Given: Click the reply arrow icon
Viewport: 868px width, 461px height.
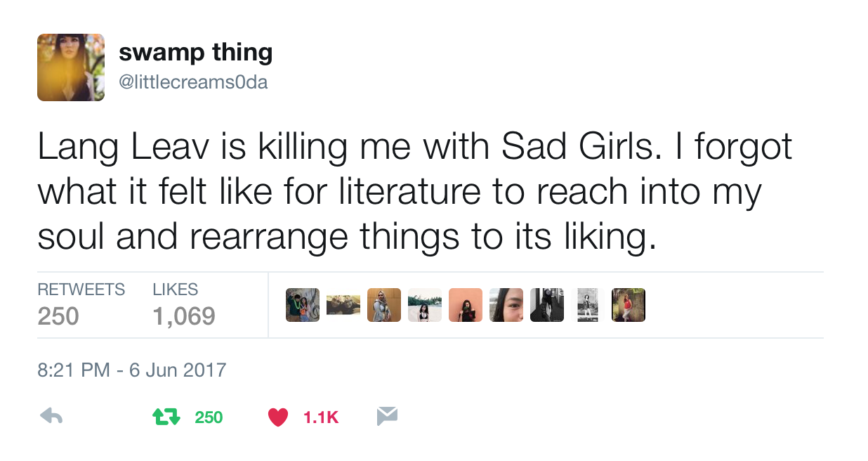Looking at the screenshot, I should click(x=51, y=417).
